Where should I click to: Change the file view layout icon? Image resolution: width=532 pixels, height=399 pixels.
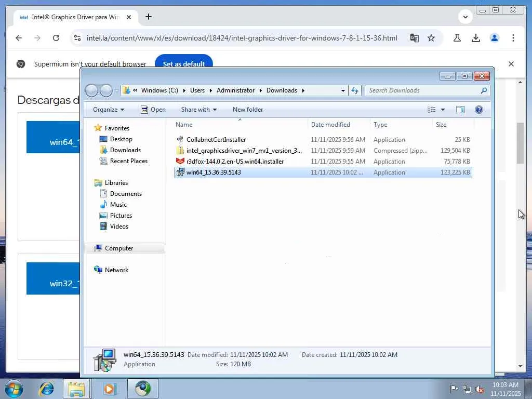click(x=432, y=110)
